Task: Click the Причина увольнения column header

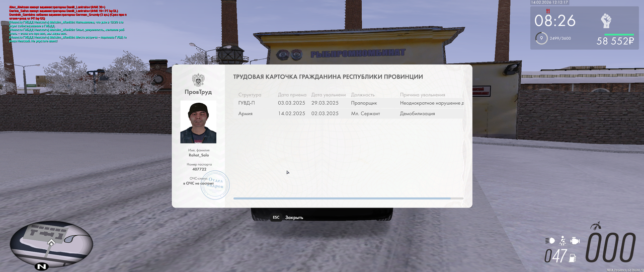Action: point(423,95)
